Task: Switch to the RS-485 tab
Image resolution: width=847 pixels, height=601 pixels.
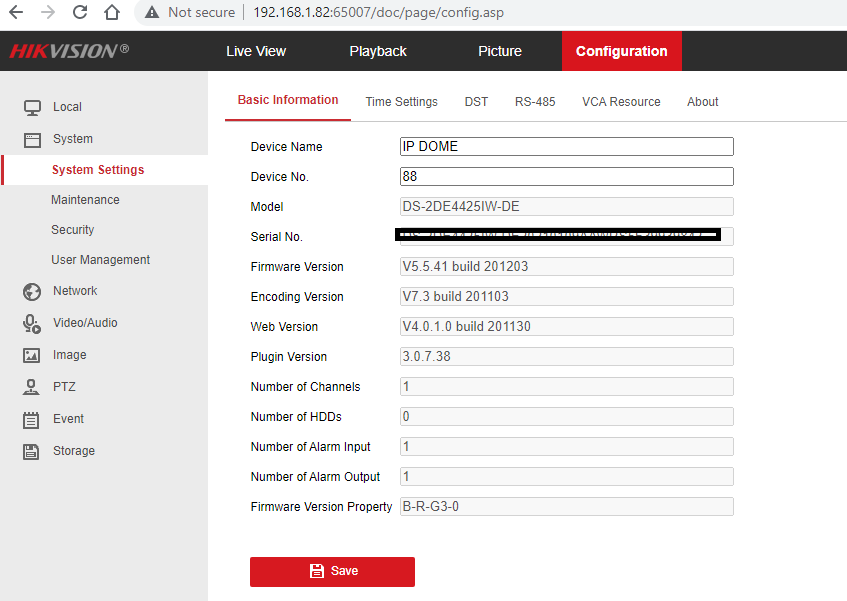Action: [535, 102]
